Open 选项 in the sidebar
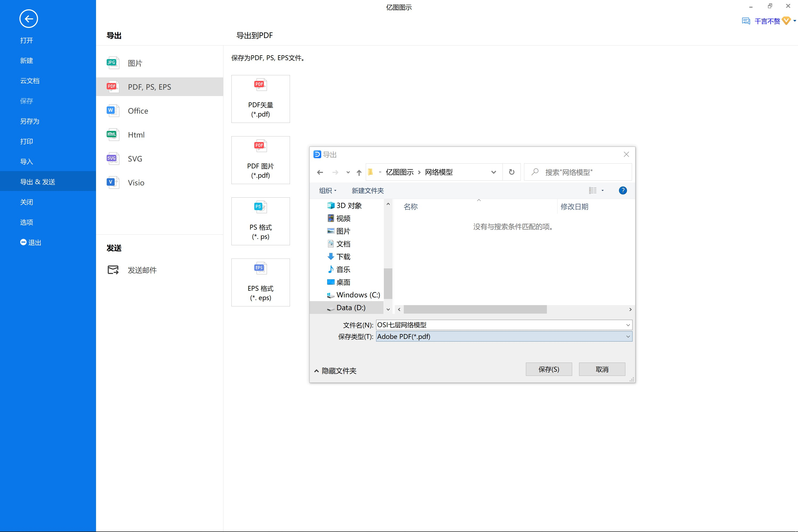Screen dimensions: 798x532 point(26,222)
